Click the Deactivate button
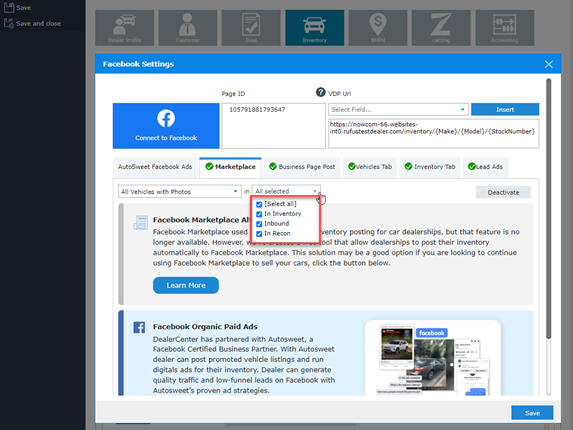Image resolution: width=573 pixels, height=430 pixels. pyautogui.click(x=503, y=192)
